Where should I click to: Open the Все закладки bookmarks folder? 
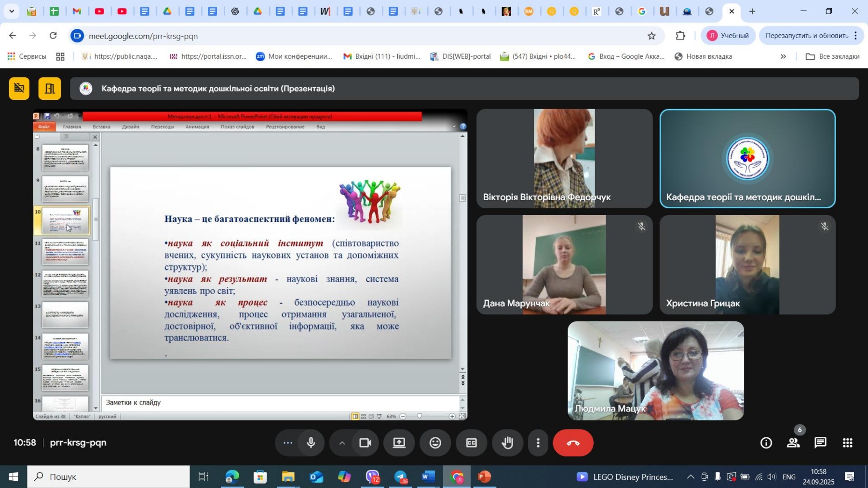pyautogui.click(x=833, y=56)
